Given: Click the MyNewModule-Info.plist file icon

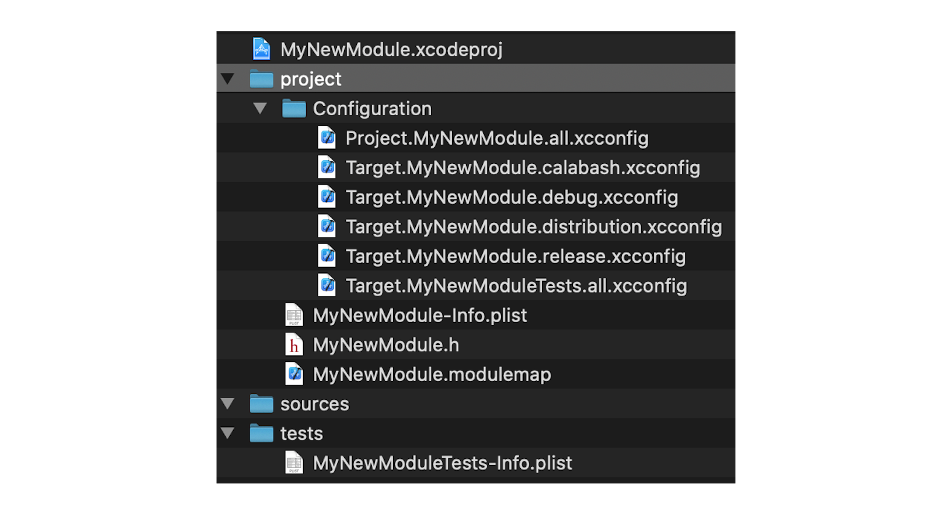Looking at the screenshot, I should click(x=294, y=315).
